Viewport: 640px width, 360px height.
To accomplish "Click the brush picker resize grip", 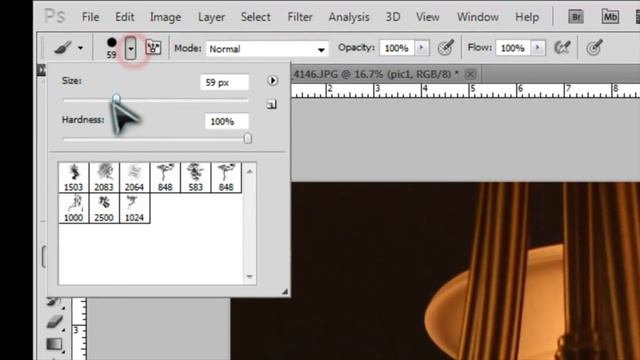I will pyautogui.click(x=284, y=291).
